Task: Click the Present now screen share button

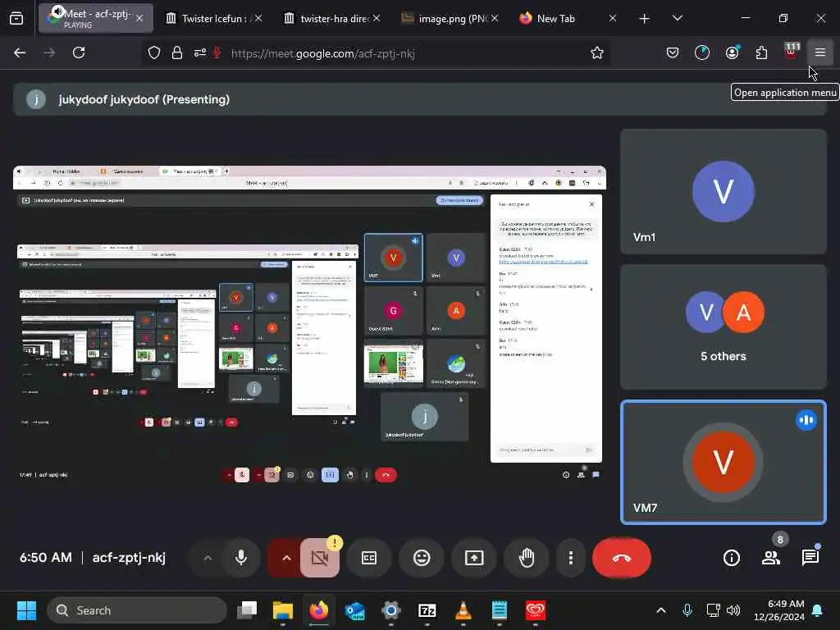Action: 474,558
